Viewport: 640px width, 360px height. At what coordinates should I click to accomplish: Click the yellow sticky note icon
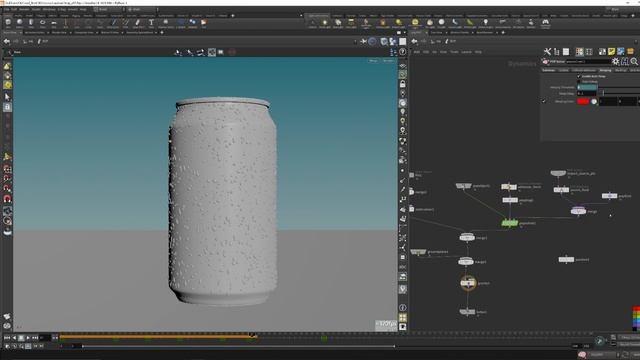tap(611, 51)
